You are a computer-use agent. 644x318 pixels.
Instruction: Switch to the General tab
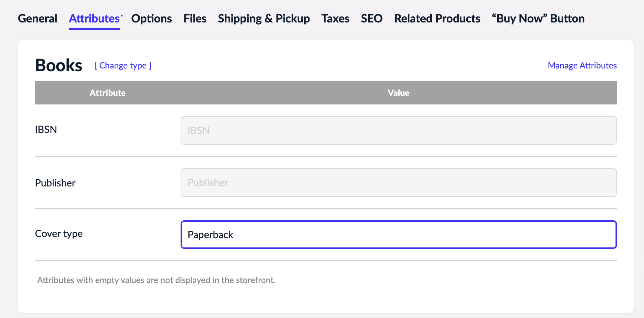point(37,18)
